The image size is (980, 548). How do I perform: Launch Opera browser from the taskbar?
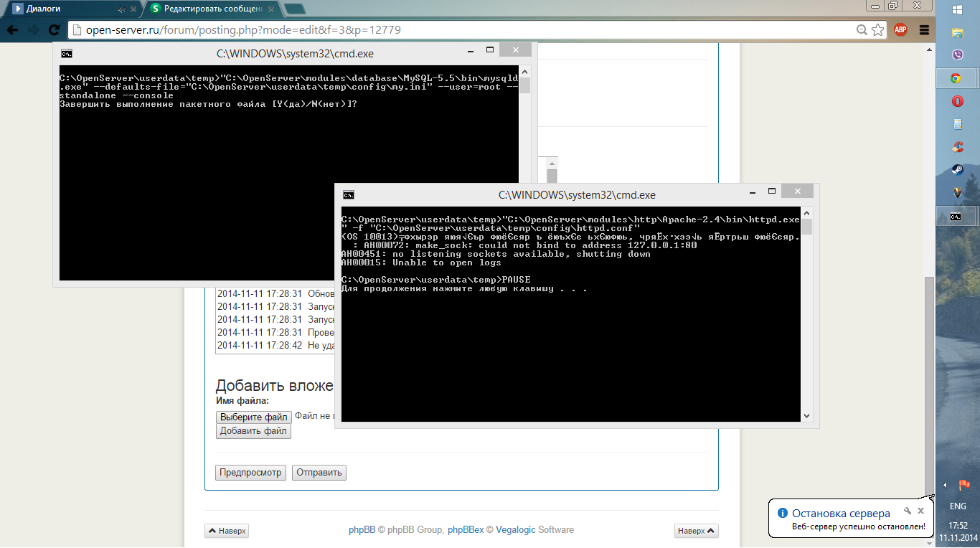957,102
